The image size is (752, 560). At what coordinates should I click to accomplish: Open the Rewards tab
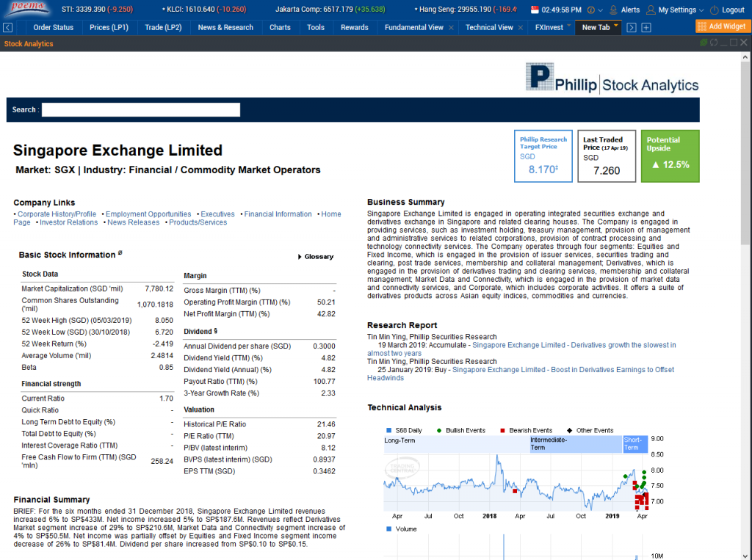[355, 27]
